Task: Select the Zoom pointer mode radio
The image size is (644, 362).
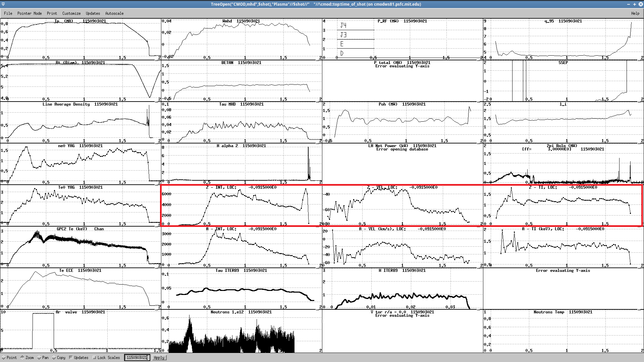Action: click(x=22, y=358)
